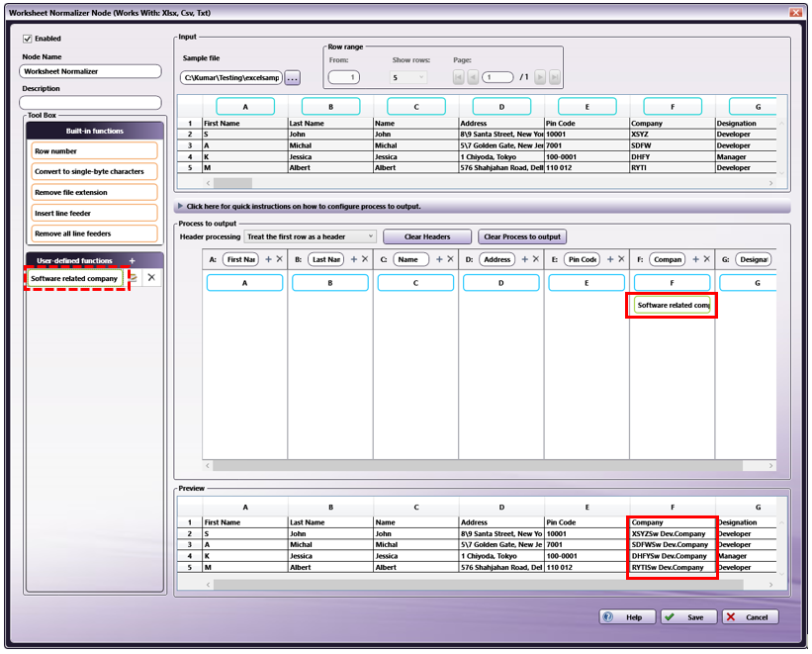Go to the next page of rows

click(539, 77)
